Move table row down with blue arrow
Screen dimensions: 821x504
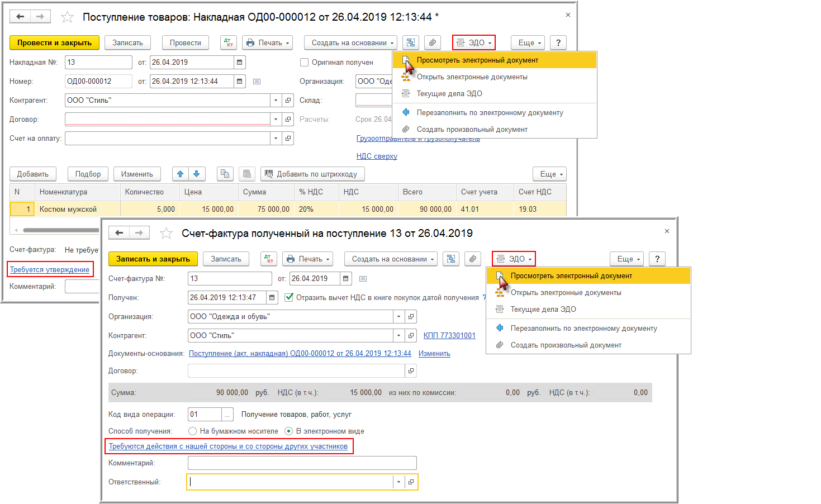click(197, 174)
